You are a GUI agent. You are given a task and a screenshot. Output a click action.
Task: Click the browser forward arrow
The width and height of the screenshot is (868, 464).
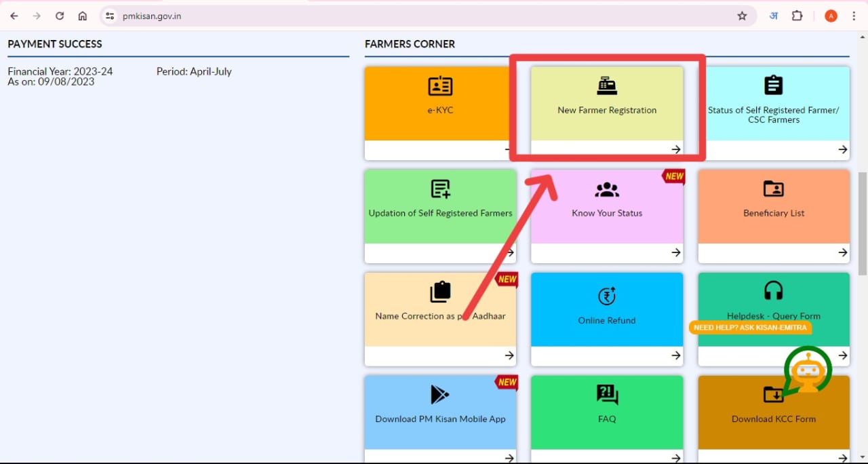(37, 16)
